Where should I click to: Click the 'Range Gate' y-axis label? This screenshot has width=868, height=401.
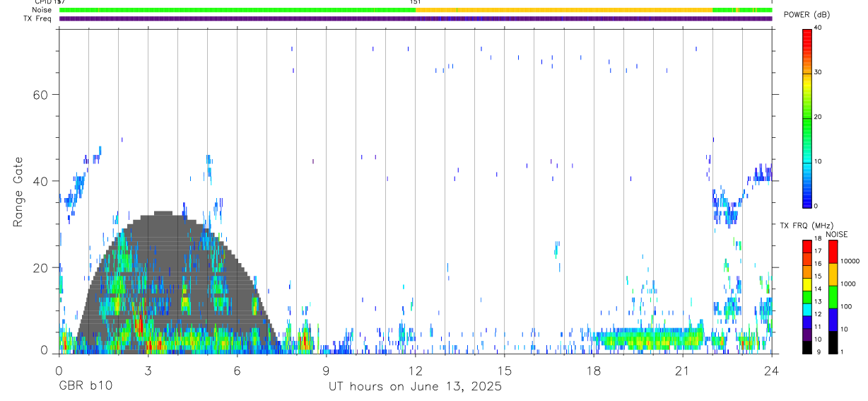(18, 192)
